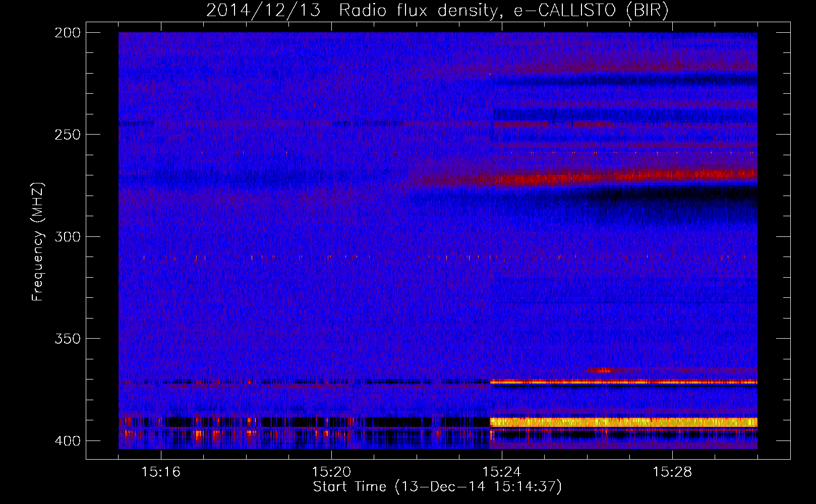The width and height of the screenshot is (816, 504).
Task: Click the 250 frequency tick label
Action: point(67,135)
